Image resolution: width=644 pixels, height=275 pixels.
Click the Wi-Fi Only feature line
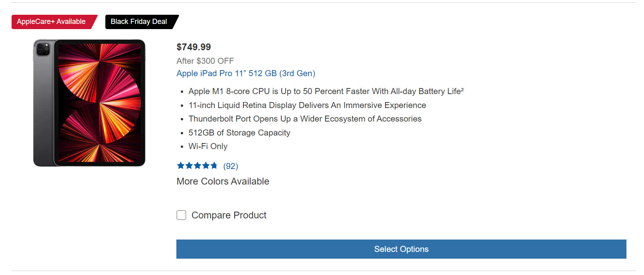[x=208, y=146]
